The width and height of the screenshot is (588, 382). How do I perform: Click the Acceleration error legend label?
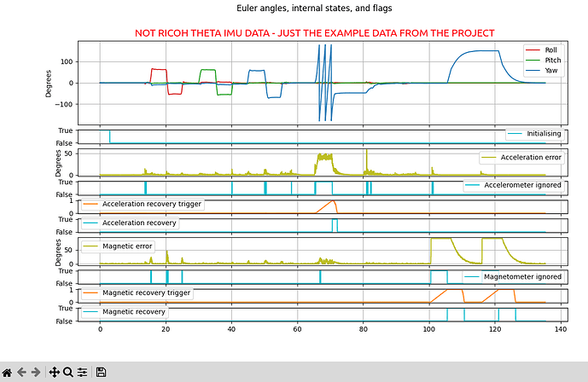point(531,157)
